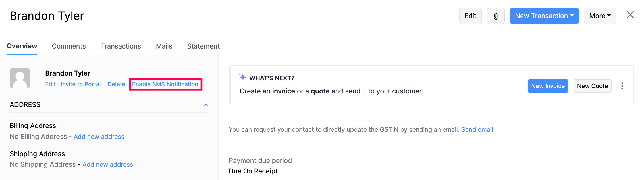Add a new billing address
The width and height of the screenshot is (644, 180).
pos(99,137)
